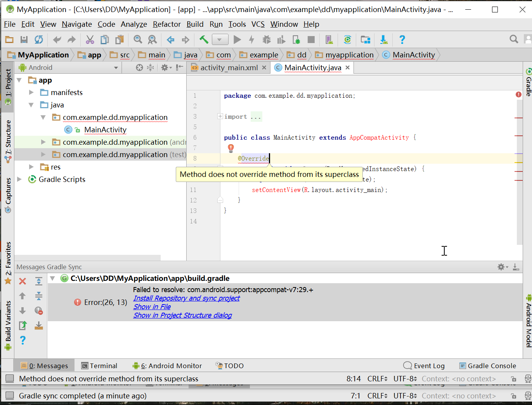Navigate forward with the right arrow
The image size is (532, 405).
tap(185, 39)
